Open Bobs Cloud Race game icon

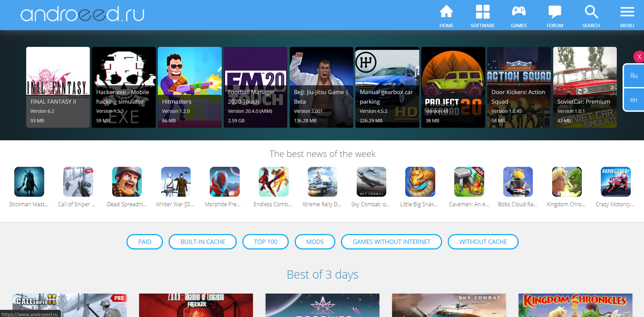[x=518, y=182]
